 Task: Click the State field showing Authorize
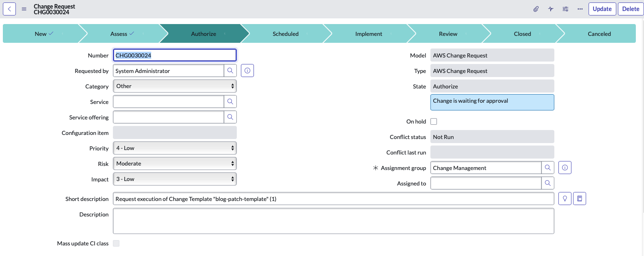(x=492, y=86)
